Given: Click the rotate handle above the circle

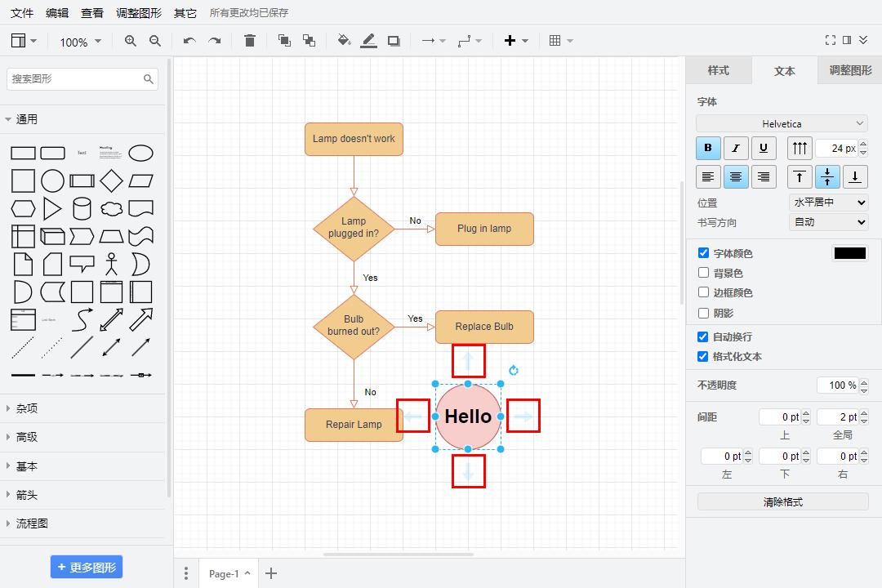Looking at the screenshot, I should point(514,371).
